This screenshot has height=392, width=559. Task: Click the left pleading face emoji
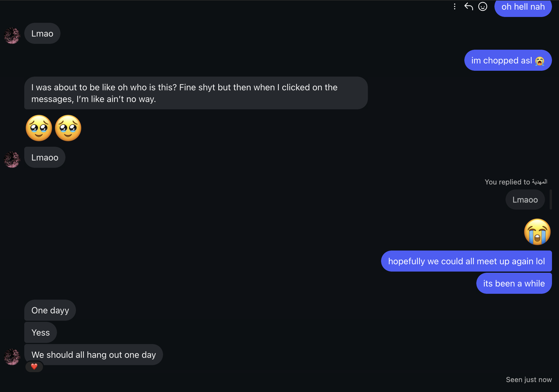click(39, 128)
